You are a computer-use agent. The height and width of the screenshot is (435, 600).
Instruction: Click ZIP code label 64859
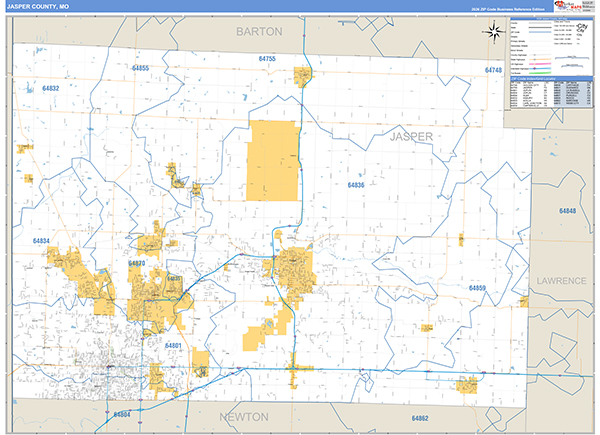pos(477,288)
